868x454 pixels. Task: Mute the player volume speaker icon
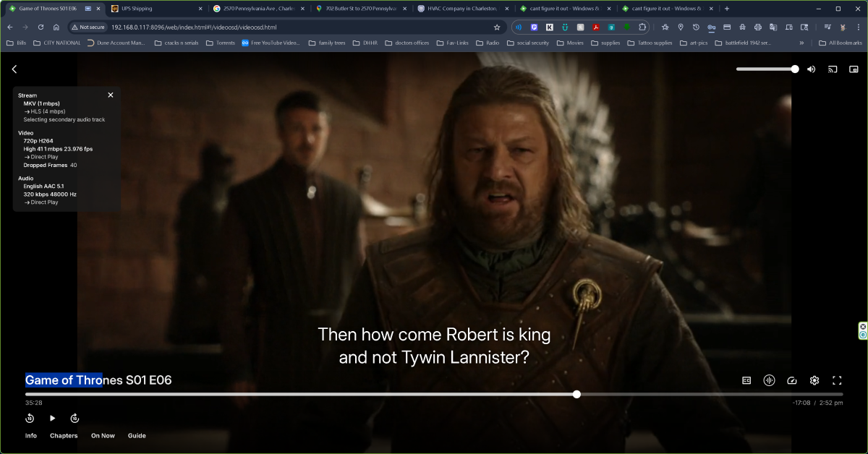point(812,69)
